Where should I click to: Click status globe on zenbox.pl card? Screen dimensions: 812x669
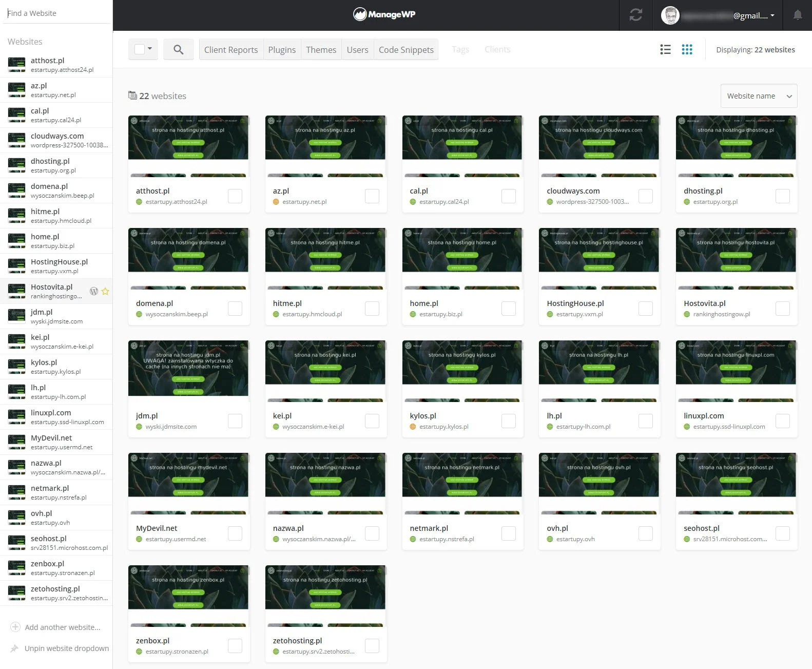pos(139,652)
